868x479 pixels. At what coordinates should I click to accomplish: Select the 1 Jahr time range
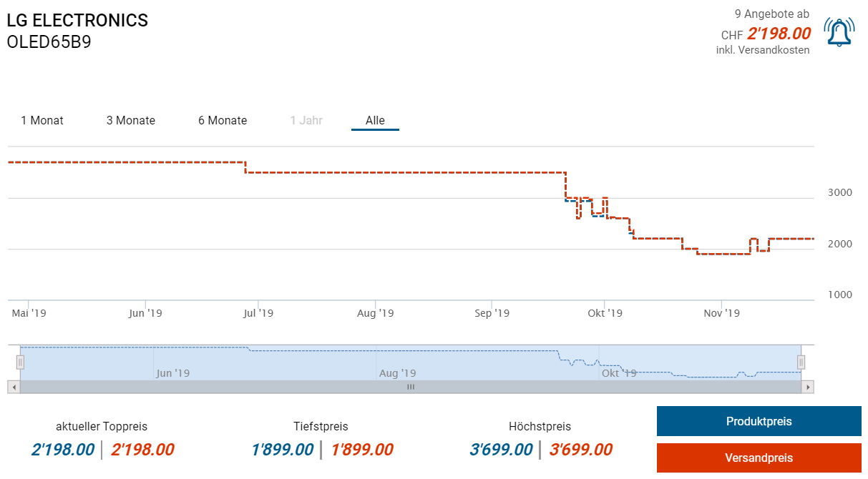pyautogui.click(x=306, y=120)
